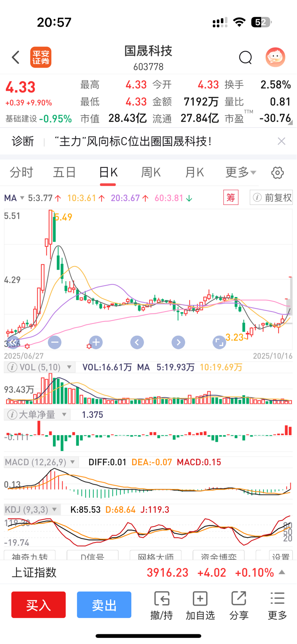Toggle the 前复权 adjustment button

(272, 198)
